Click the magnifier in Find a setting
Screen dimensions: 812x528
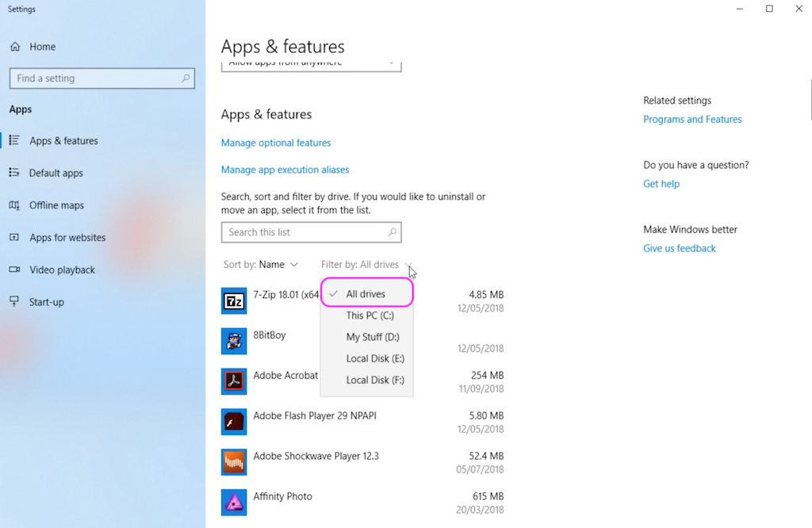[186, 78]
